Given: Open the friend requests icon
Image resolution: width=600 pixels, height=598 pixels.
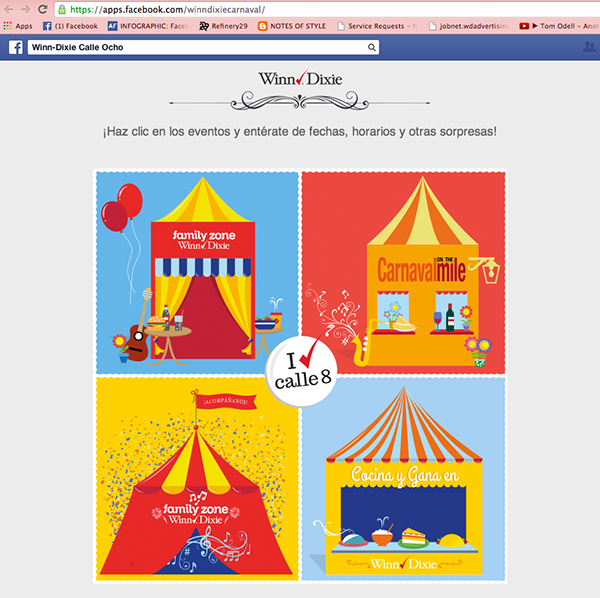Looking at the screenshot, I should (x=589, y=47).
